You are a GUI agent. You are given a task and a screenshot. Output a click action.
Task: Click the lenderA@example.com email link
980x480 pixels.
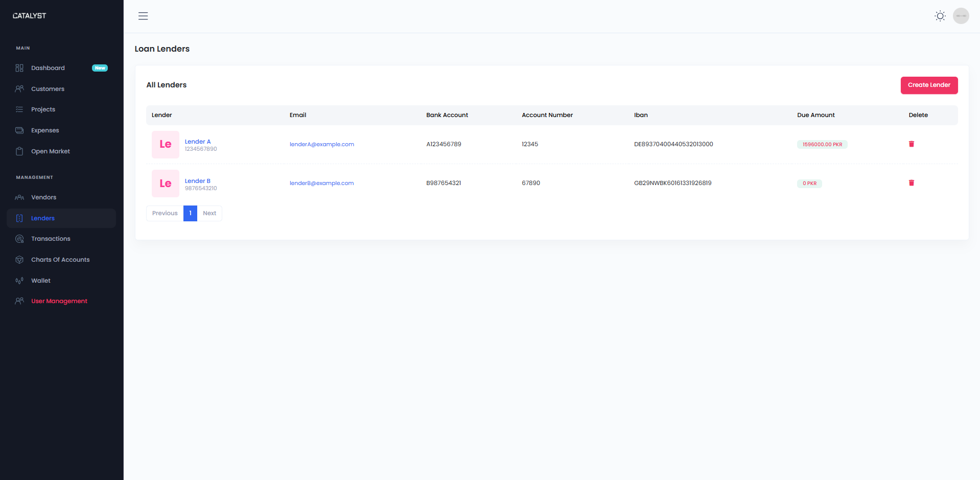point(322,144)
